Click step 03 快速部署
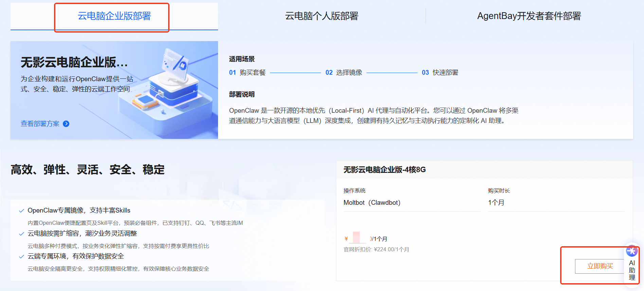 (440, 72)
